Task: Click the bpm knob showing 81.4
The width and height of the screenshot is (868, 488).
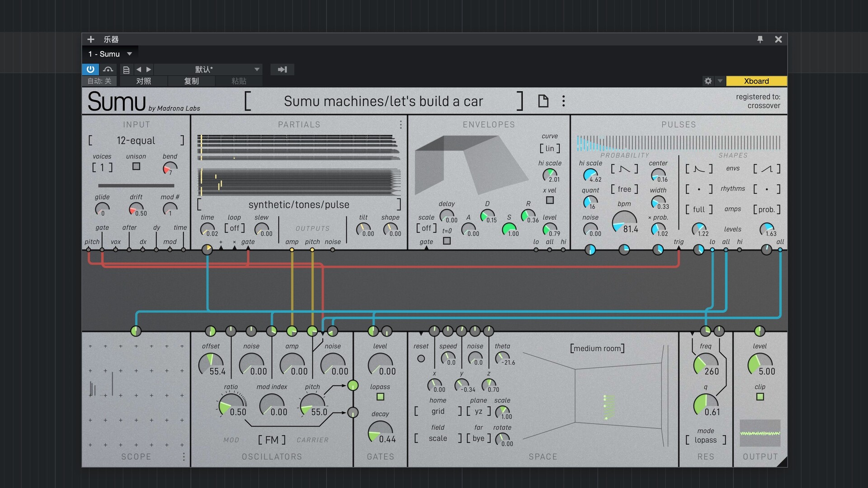Action: tap(624, 222)
